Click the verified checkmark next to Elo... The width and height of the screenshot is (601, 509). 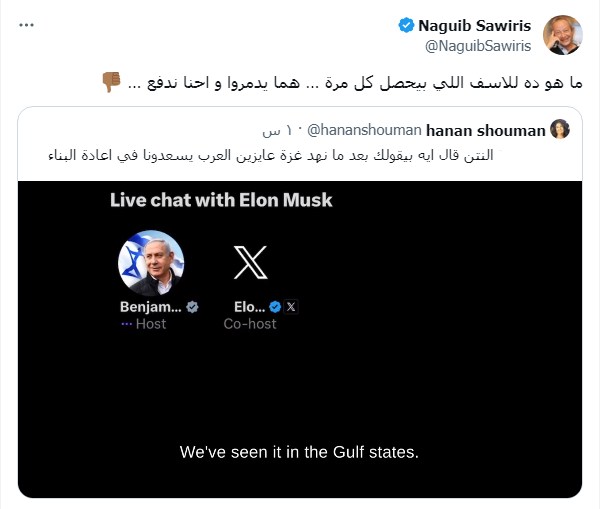(274, 307)
